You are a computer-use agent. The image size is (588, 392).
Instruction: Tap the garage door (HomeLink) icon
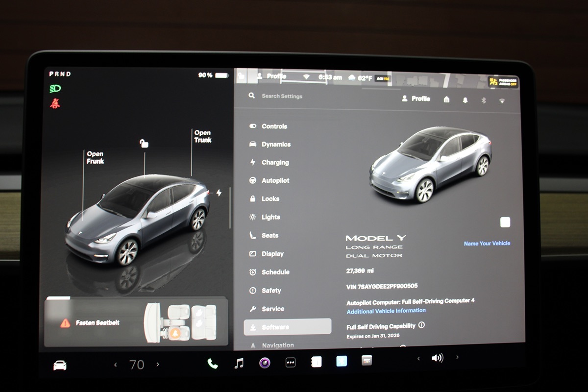[x=446, y=99]
